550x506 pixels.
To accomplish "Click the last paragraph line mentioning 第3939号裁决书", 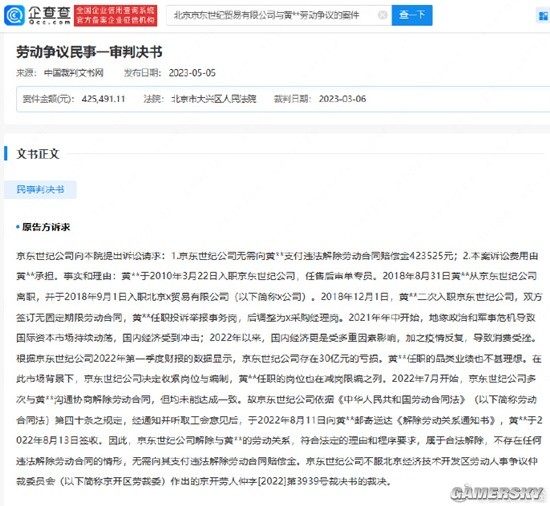I will click(204, 481).
